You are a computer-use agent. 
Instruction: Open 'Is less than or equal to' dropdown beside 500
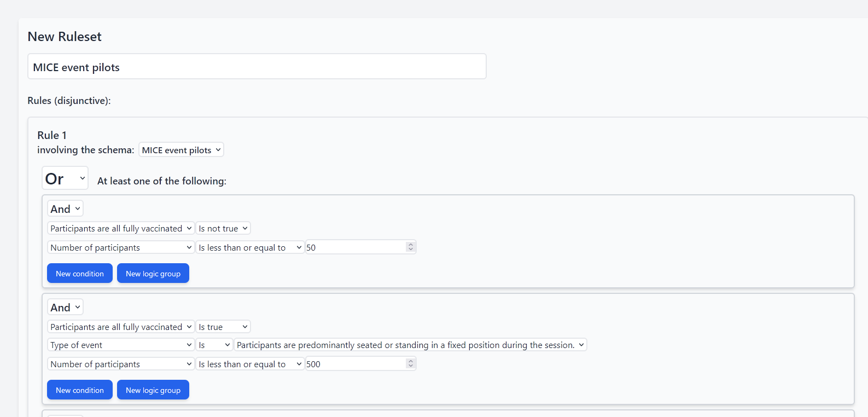250,364
